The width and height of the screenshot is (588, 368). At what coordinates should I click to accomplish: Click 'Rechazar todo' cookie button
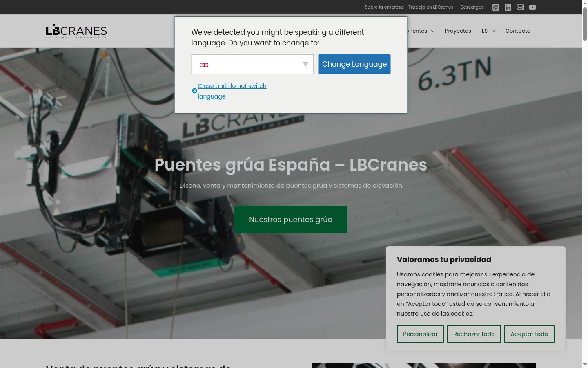[474, 334]
